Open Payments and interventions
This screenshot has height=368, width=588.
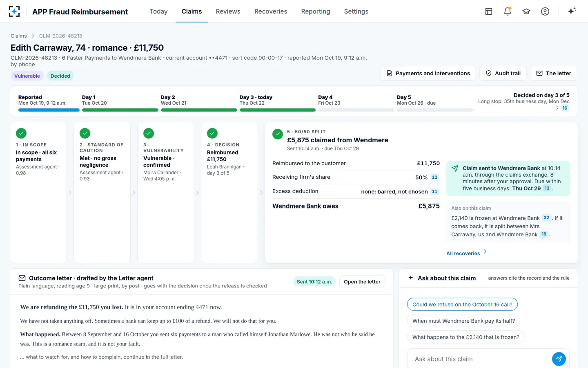tap(428, 73)
